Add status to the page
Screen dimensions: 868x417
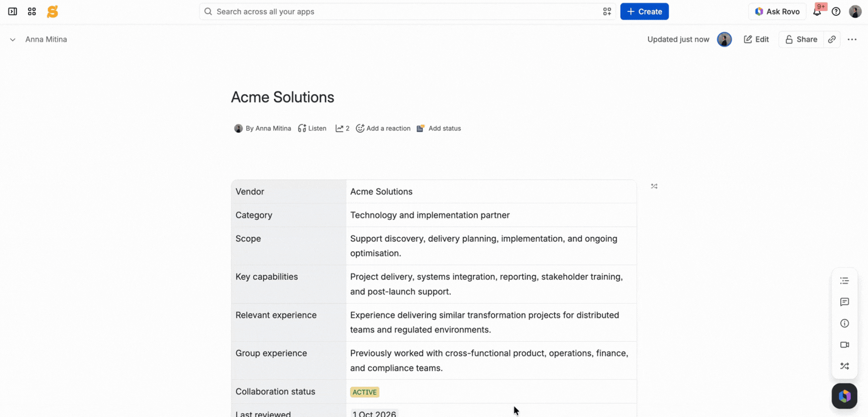coord(438,128)
